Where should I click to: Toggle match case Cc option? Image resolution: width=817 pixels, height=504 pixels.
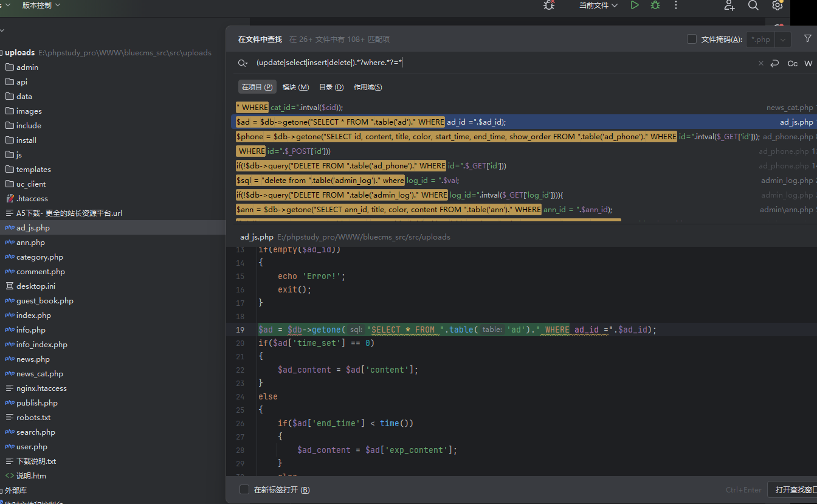point(792,63)
